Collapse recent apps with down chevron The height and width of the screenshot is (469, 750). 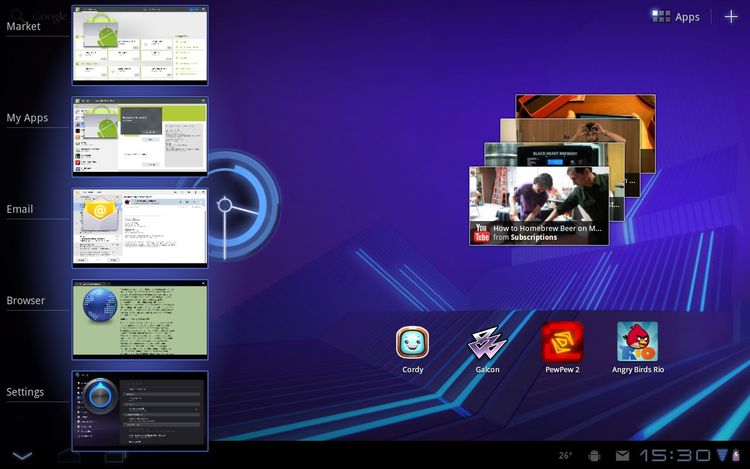point(22,456)
